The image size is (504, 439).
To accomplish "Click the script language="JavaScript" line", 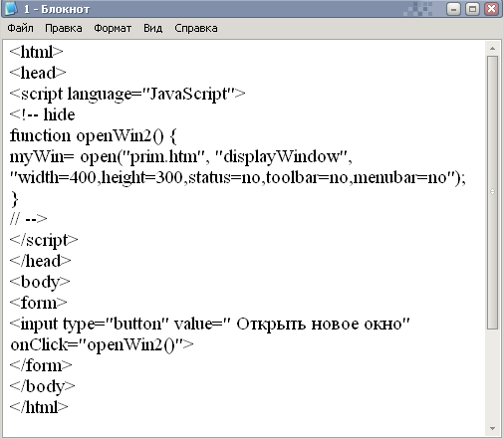I will coord(127,94).
